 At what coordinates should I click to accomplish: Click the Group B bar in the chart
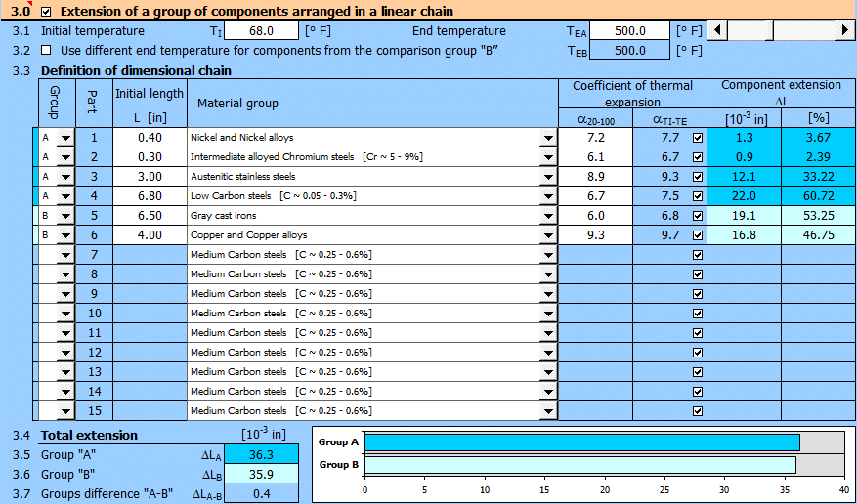(x=580, y=465)
